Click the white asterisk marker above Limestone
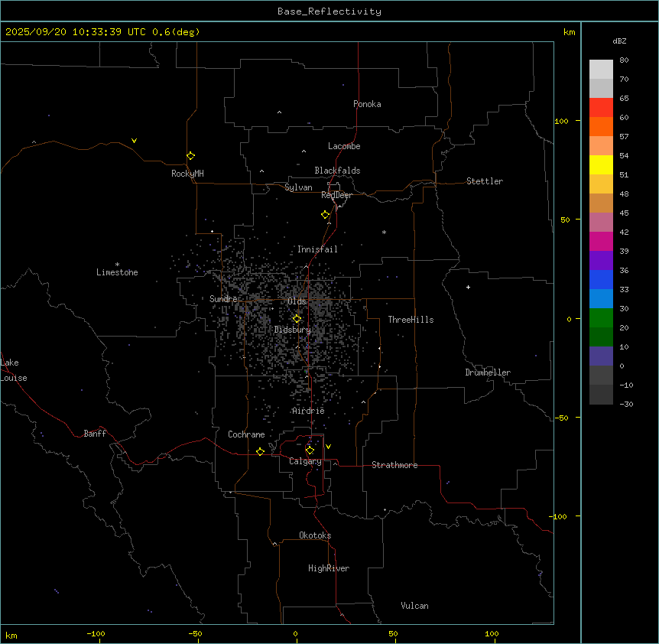The height and width of the screenshot is (644, 659). click(117, 264)
